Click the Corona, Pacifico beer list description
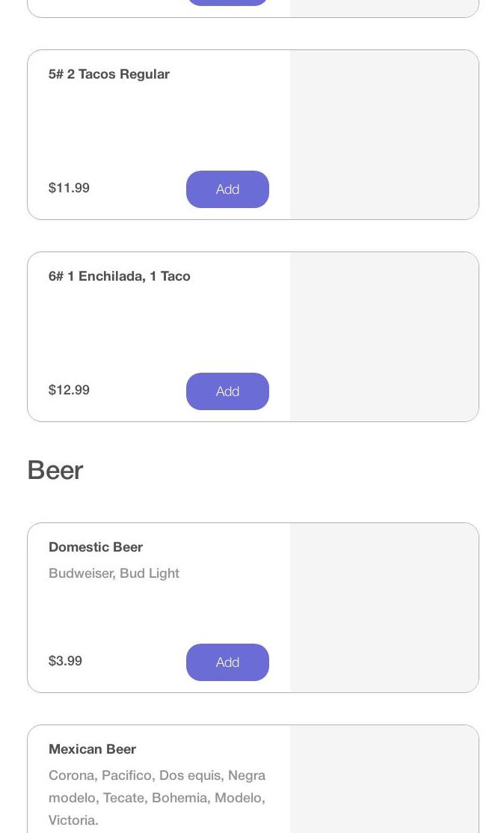504x833 pixels. click(x=157, y=797)
